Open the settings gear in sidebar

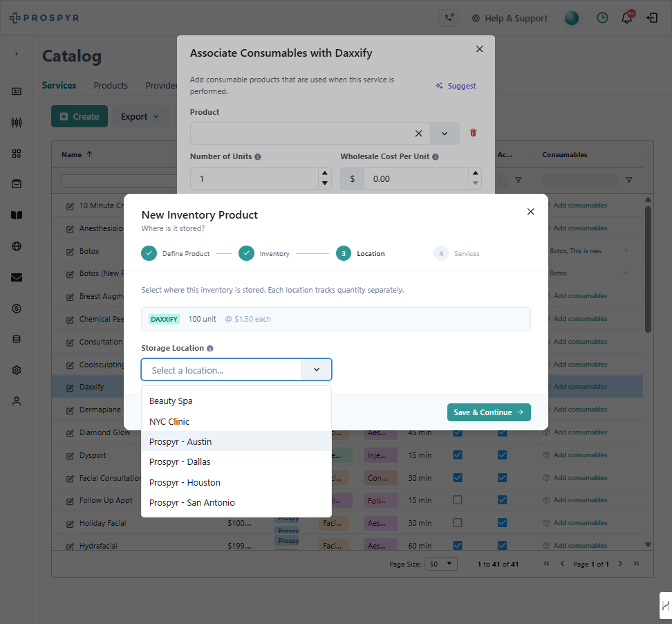pos(17,370)
